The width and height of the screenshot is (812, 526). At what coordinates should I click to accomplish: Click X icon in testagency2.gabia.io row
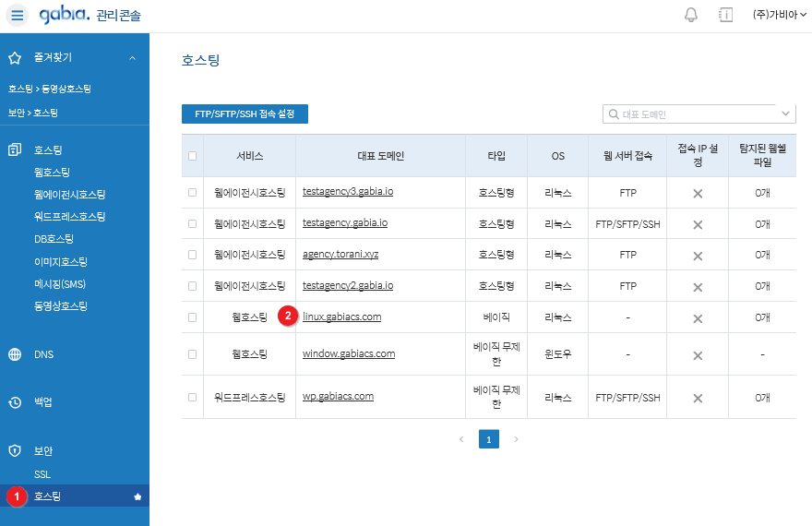click(698, 287)
